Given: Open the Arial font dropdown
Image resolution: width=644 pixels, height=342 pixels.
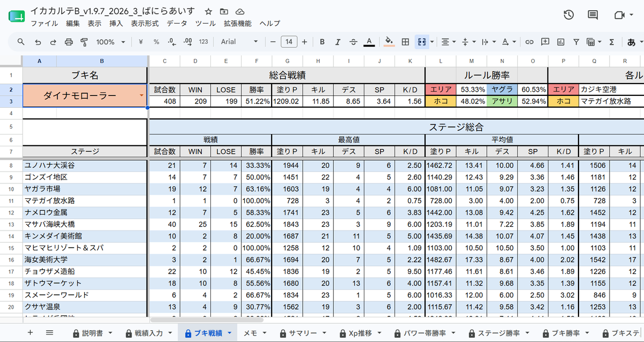Looking at the screenshot, I should click(x=239, y=42).
